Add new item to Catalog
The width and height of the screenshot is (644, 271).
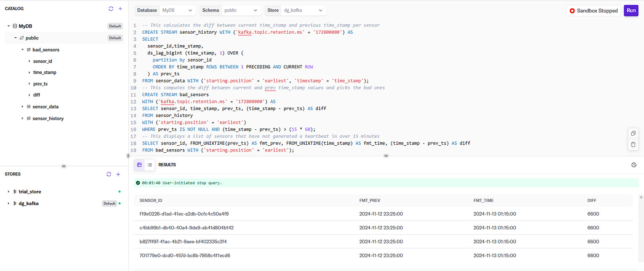120,8
